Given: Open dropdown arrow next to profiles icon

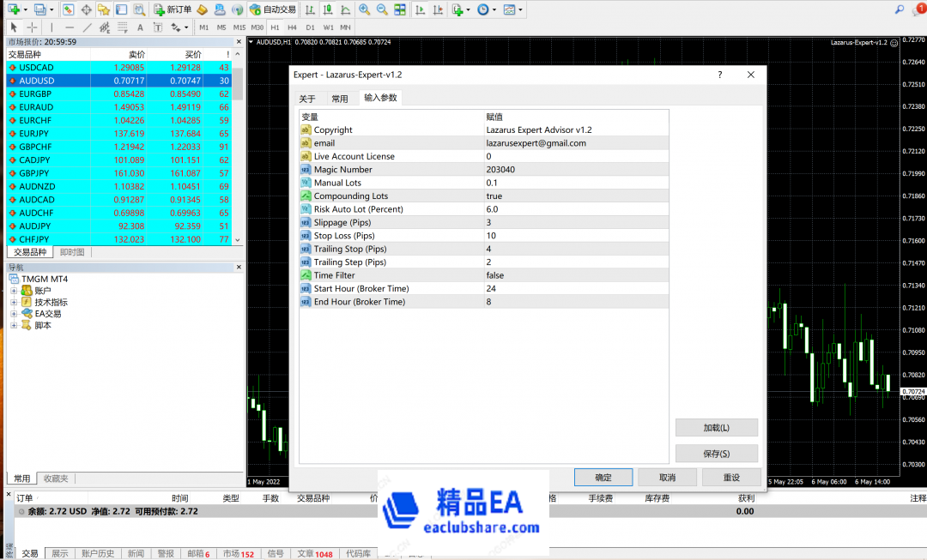Looking at the screenshot, I should coord(51,9).
